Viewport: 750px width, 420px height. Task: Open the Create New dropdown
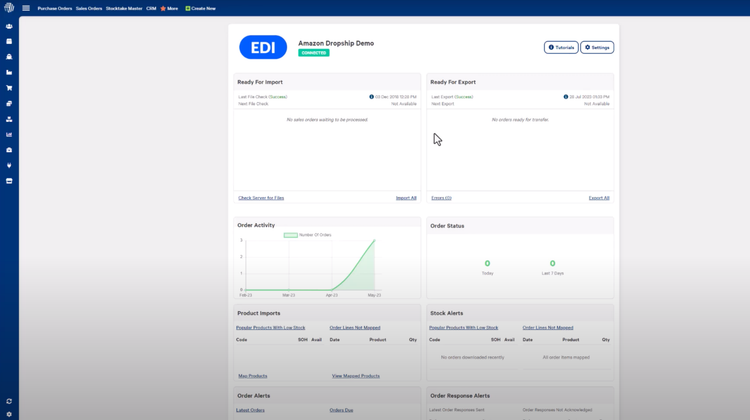(201, 8)
